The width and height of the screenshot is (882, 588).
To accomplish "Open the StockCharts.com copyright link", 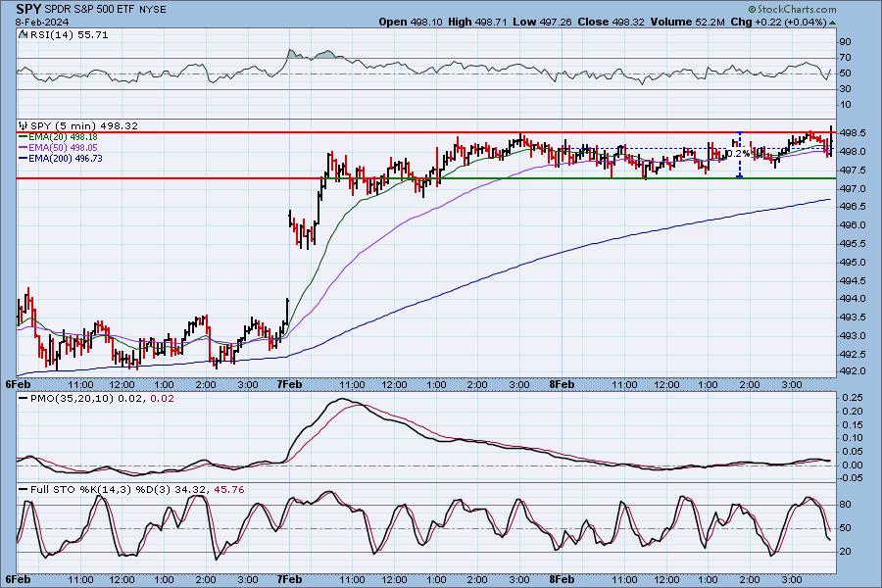I will [792, 9].
